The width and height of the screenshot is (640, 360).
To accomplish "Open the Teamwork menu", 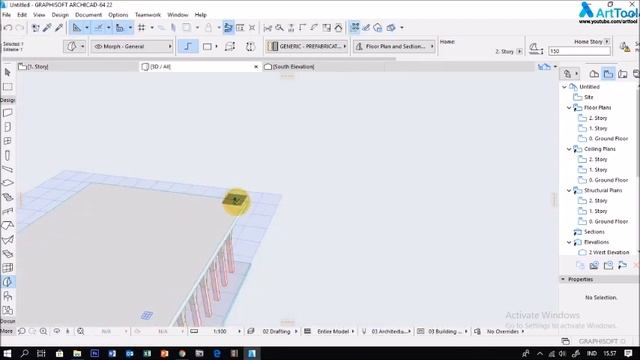I will [x=148, y=15].
